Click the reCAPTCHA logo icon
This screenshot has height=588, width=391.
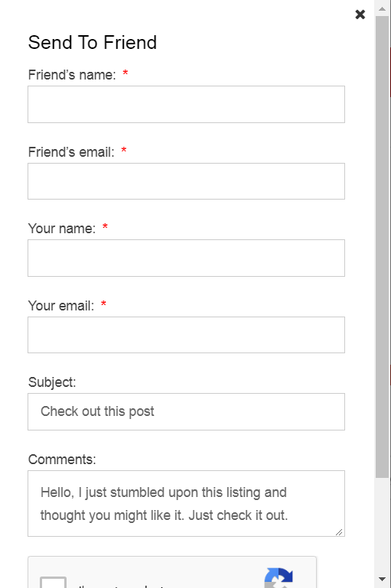coord(279,578)
